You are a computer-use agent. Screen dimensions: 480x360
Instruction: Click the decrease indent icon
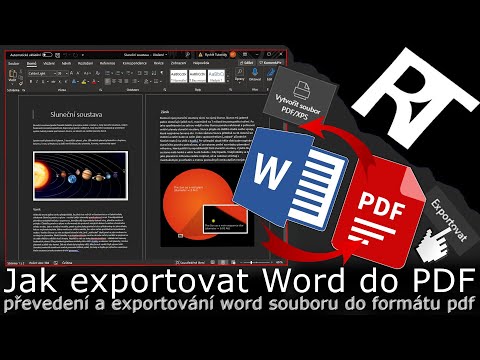(139, 73)
